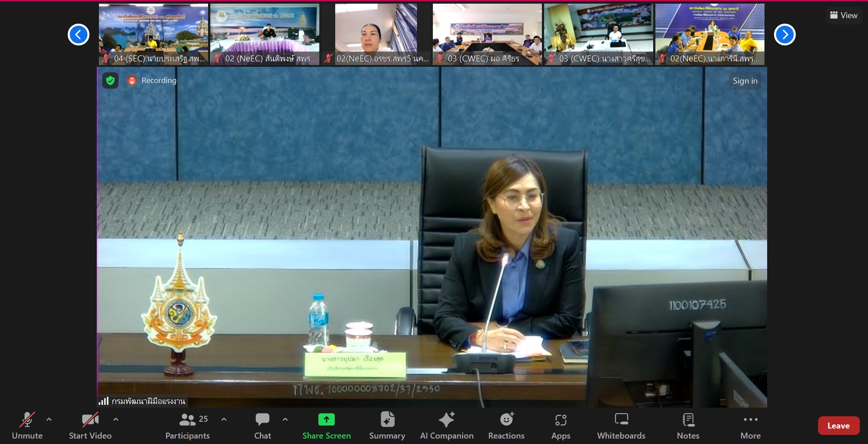Select the 03 (CWEC) ผอ.ศิธิธร video thumbnail

pos(487,34)
